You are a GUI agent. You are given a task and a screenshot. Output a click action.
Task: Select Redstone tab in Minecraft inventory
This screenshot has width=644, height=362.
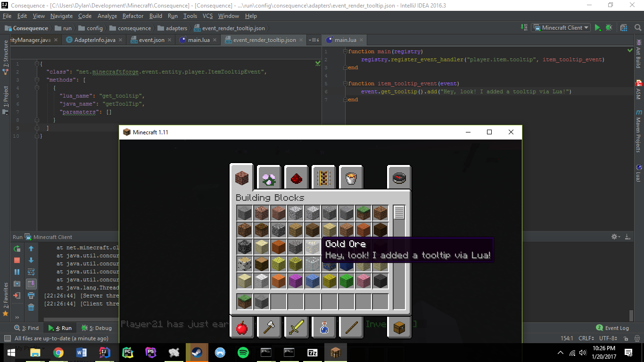click(x=296, y=178)
